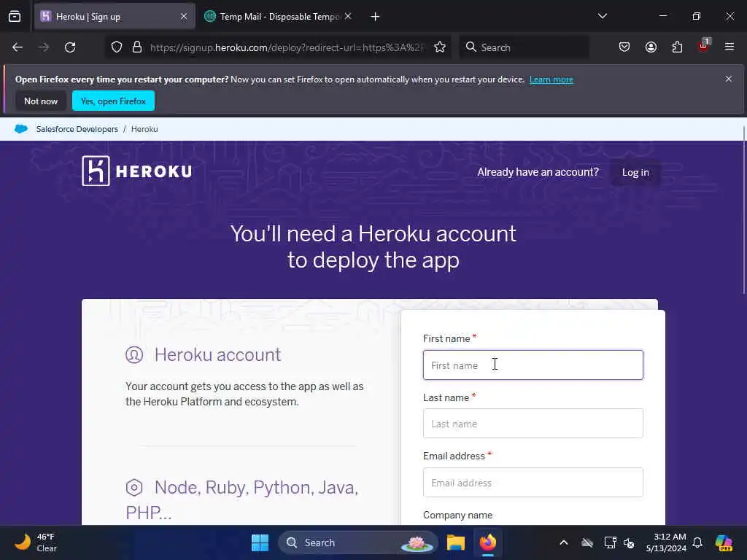Follow the Learn more link

(x=551, y=79)
